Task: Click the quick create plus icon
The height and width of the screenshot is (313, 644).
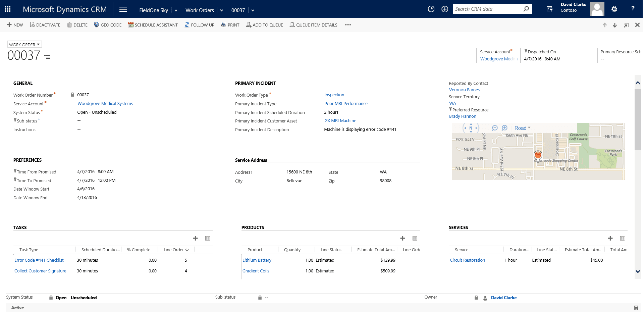Action: pyautogui.click(x=445, y=9)
